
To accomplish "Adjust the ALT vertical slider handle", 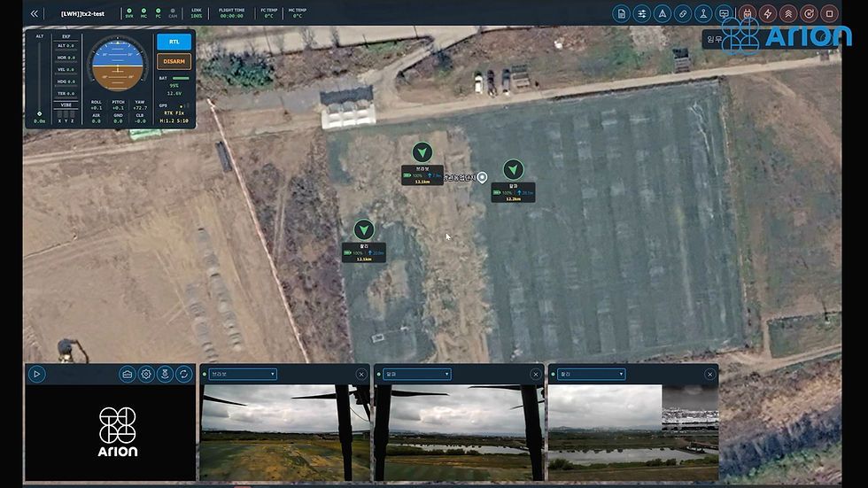I will click(x=39, y=113).
